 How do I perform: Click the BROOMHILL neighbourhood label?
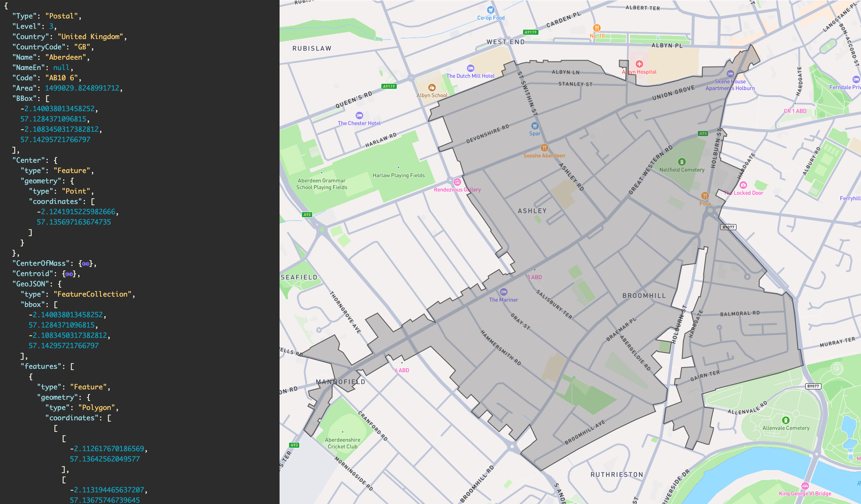(x=644, y=296)
